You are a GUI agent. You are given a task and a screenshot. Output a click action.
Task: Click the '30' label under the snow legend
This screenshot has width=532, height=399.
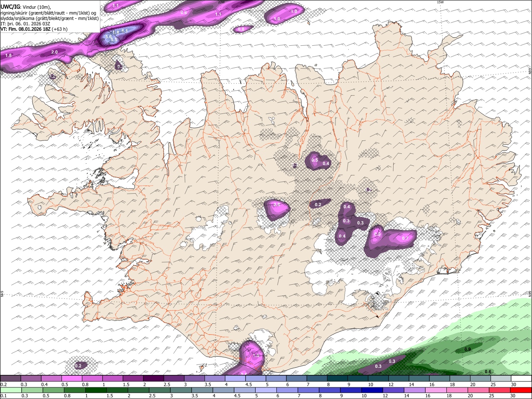514,384
